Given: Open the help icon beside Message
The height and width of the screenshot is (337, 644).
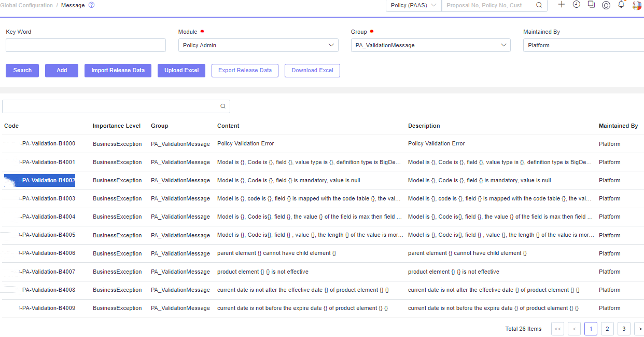Looking at the screenshot, I should click(x=92, y=5).
